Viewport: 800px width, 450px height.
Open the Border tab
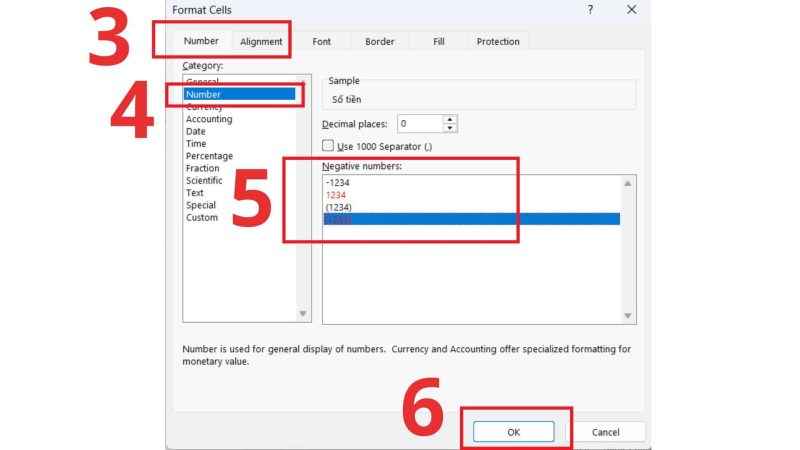(380, 41)
